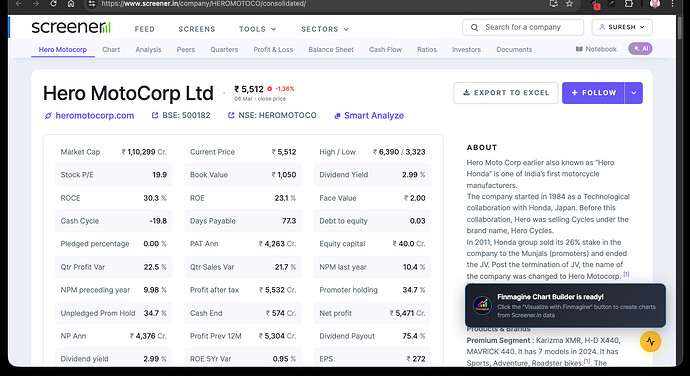The image size is (690, 376).
Task: Switch to the Investors tab
Action: point(466,49)
